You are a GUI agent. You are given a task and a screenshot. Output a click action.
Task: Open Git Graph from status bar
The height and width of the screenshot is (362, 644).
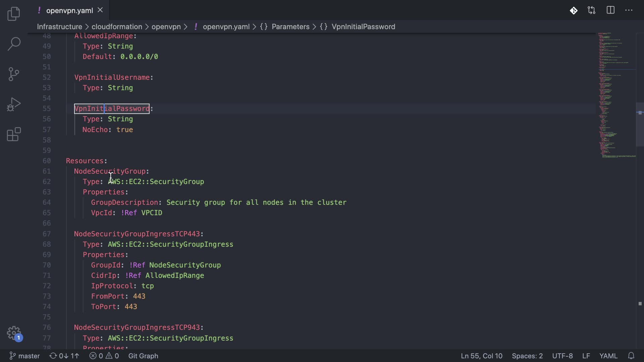pos(143,356)
